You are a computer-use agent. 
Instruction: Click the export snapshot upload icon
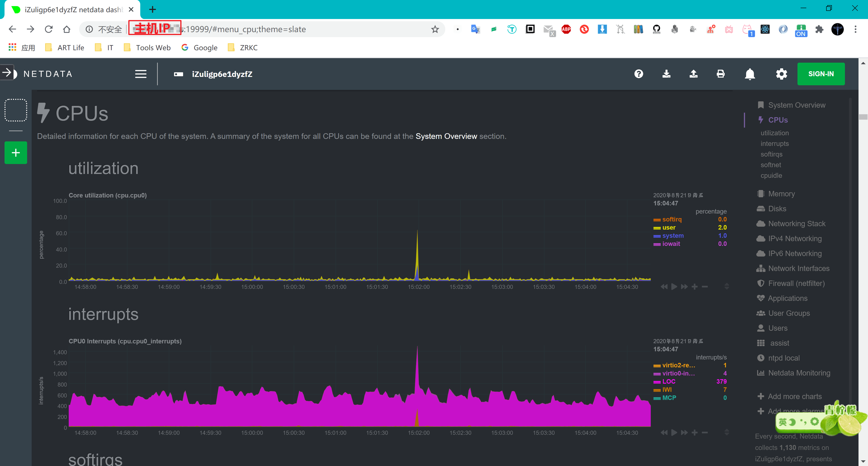(693, 74)
